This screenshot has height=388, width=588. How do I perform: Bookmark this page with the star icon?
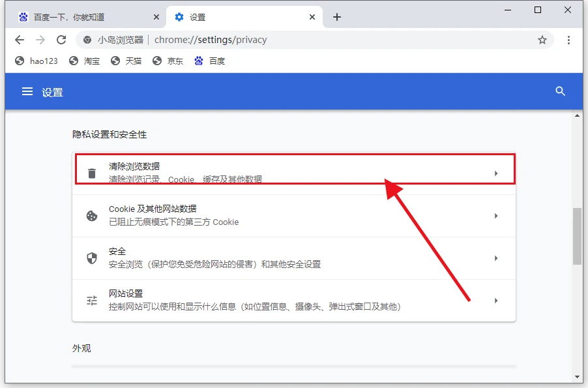[542, 40]
